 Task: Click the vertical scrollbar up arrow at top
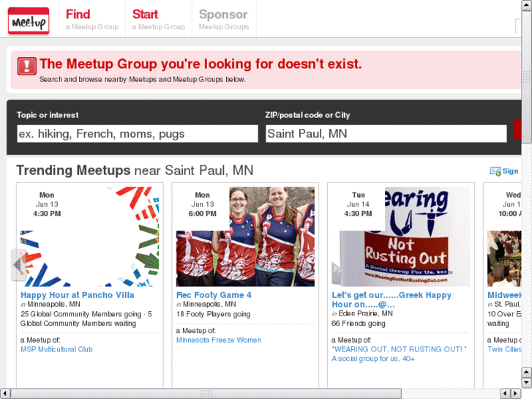pyautogui.click(x=526, y=5)
